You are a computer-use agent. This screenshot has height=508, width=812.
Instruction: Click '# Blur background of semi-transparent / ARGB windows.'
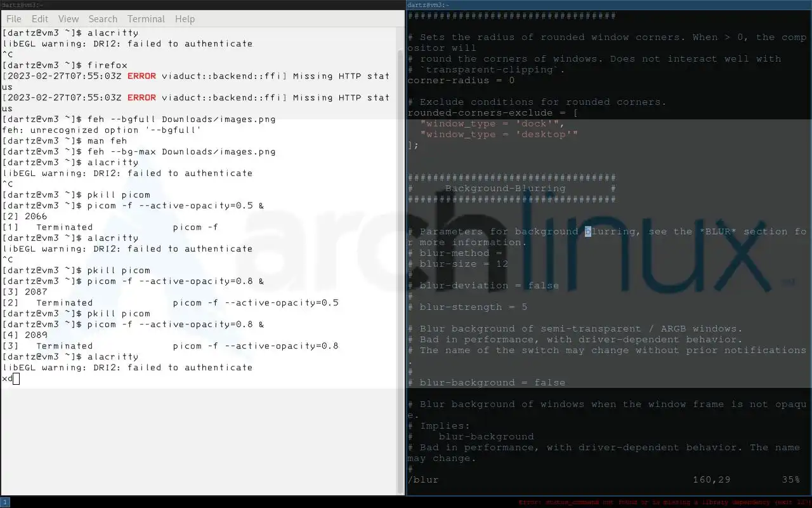(575, 329)
